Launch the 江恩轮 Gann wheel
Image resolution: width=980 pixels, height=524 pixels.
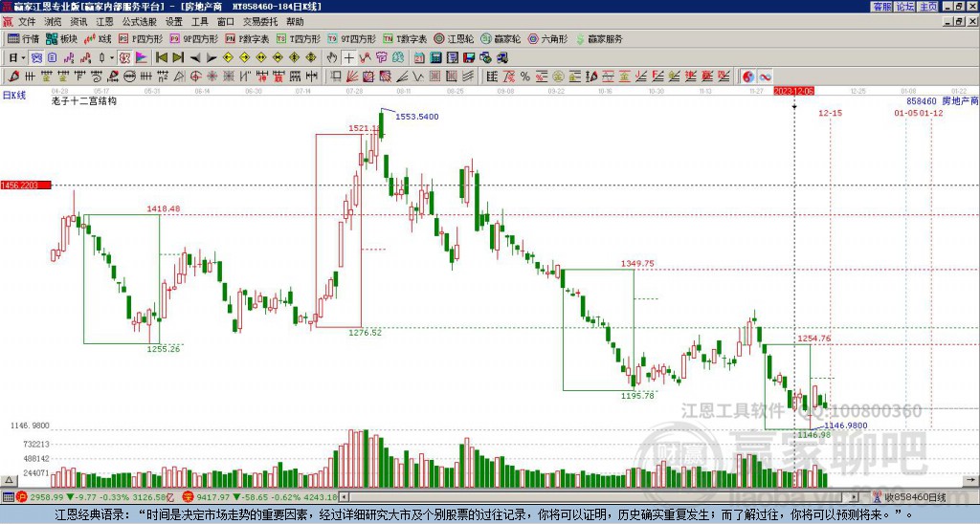tap(454, 38)
